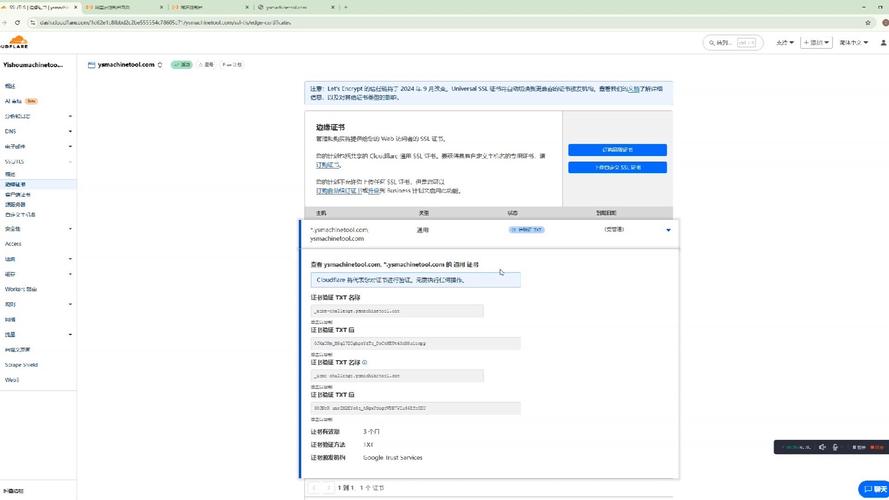Click the green 活动 status badge
This screenshot has width=889, height=500.
[x=182, y=65]
